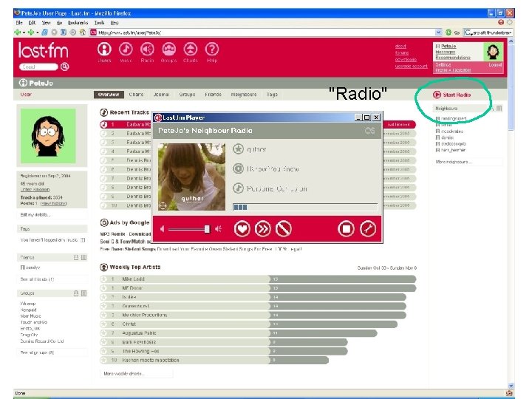The image size is (532, 399).
Task: Open the forward button history dropdown arrow
Action: [37, 33]
